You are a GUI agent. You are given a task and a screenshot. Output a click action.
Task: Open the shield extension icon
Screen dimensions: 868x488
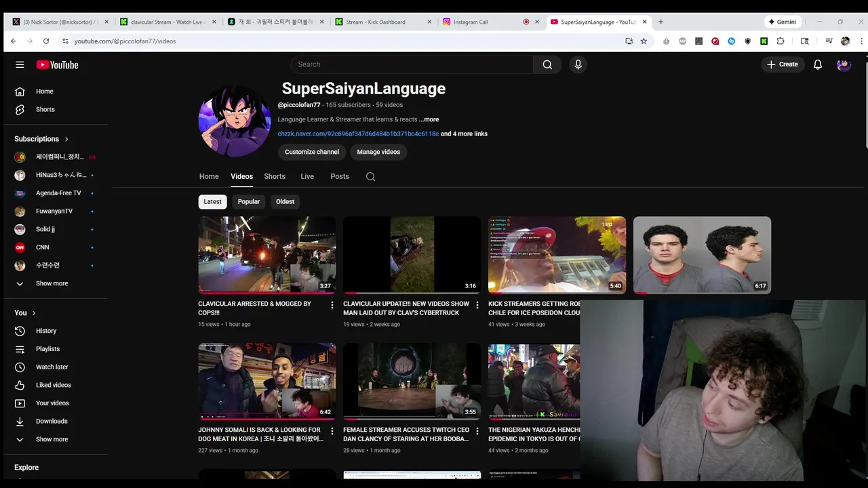[x=747, y=41]
